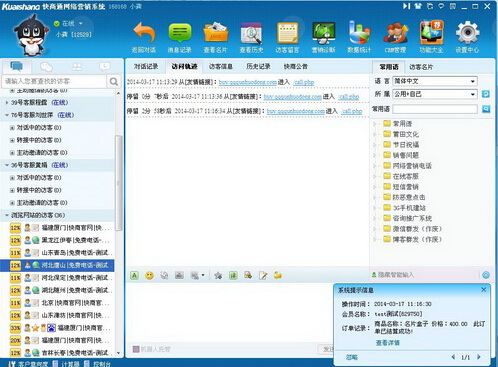Expand 转接中的访客 under 76号客服
This screenshot has height=367, width=498.
click(12, 140)
